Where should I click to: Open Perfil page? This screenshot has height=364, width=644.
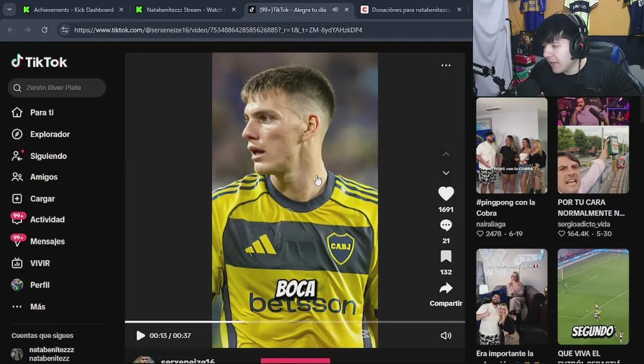[31, 285]
